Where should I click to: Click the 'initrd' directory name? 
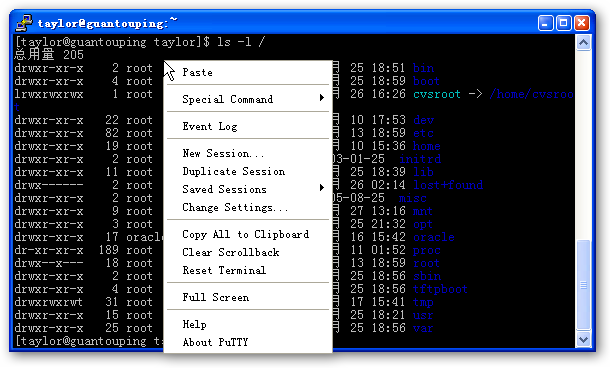coord(420,159)
